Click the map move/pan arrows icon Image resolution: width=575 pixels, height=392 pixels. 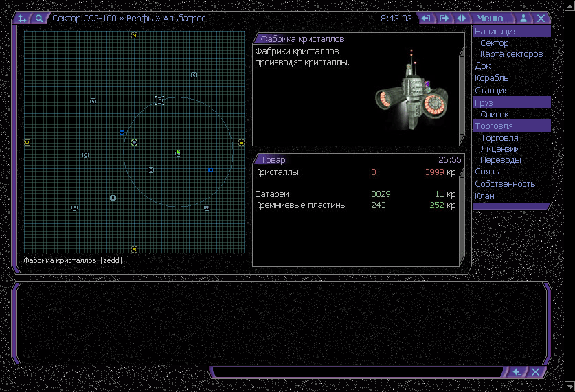[23, 19]
